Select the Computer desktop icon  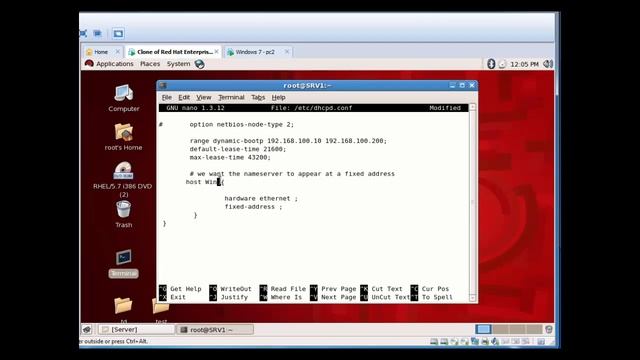pyautogui.click(x=124, y=98)
